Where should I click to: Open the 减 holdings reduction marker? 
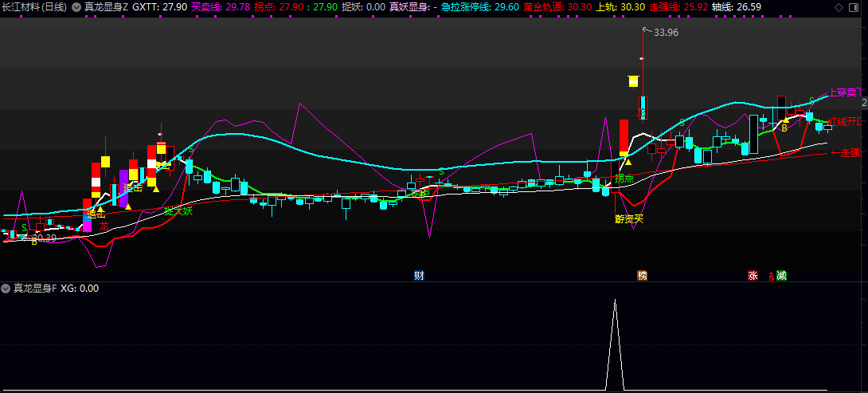pyautogui.click(x=781, y=276)
